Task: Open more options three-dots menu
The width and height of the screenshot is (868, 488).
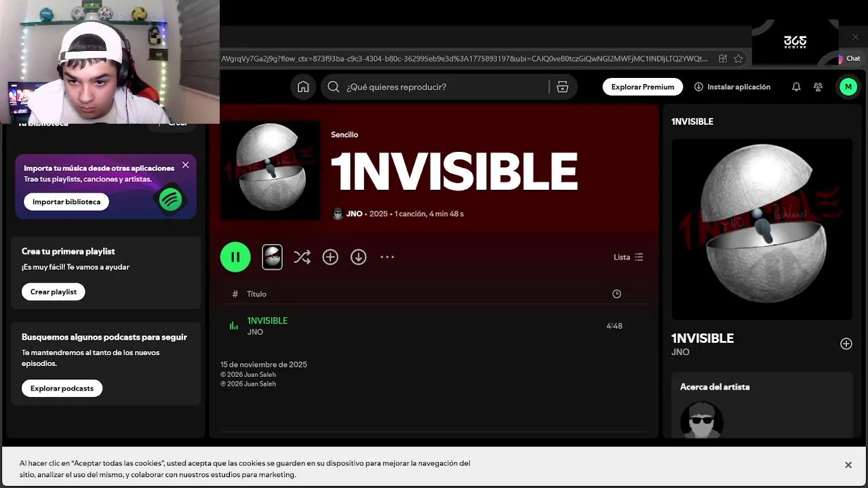Action: tap(387, 257)
